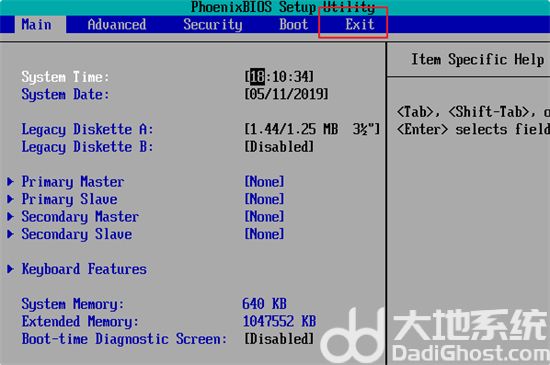Click the Legacy Diskette B label
The image size is (550, 365).
click(87, 147)
